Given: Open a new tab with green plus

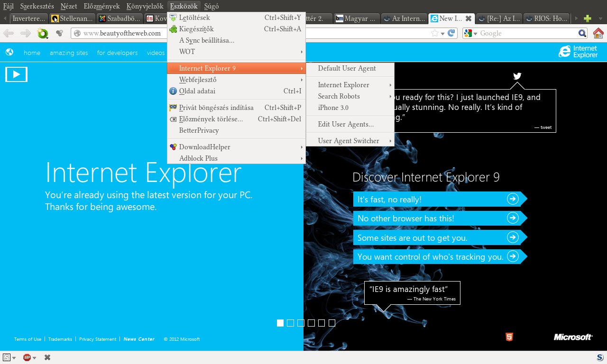Looking at the screenshot, I should (x=588, y=18).
